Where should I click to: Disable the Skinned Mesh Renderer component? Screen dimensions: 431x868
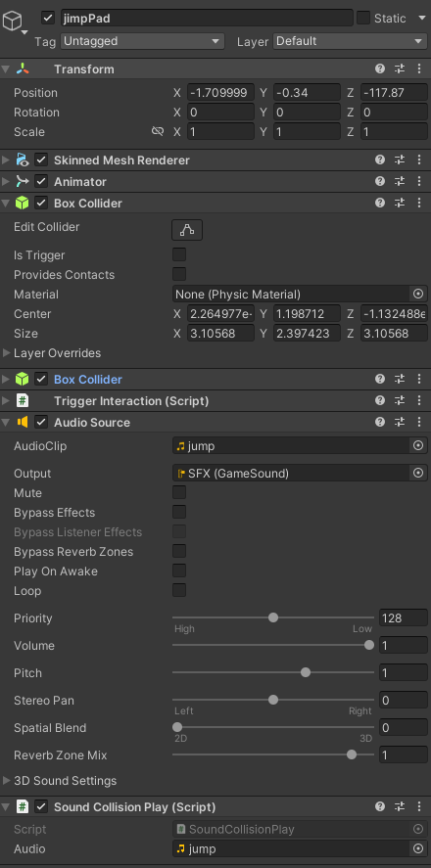click(41, 160)
